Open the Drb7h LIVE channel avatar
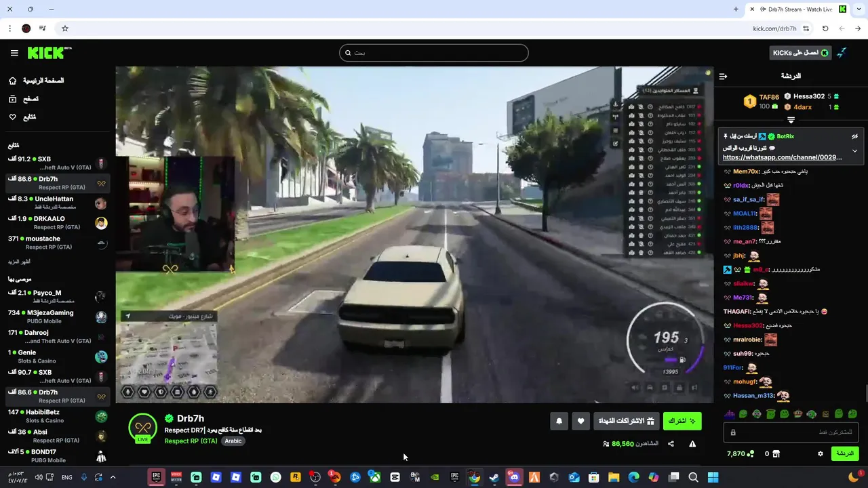This screenshot has height=488, width=868. pyautogui.click(x=142, y=428)
